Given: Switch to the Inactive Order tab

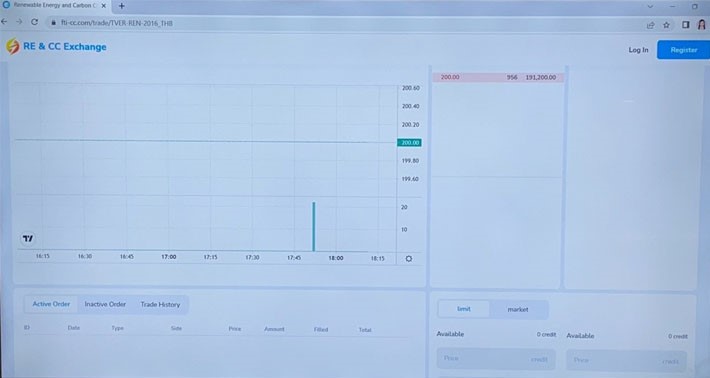Looking at the screenshot, I should pos(105,304).
